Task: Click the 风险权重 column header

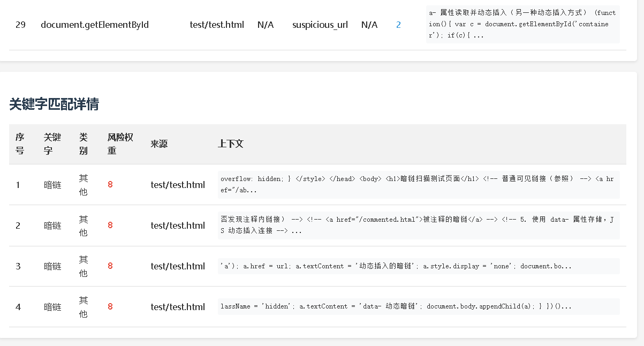Action: coord(120,144)
